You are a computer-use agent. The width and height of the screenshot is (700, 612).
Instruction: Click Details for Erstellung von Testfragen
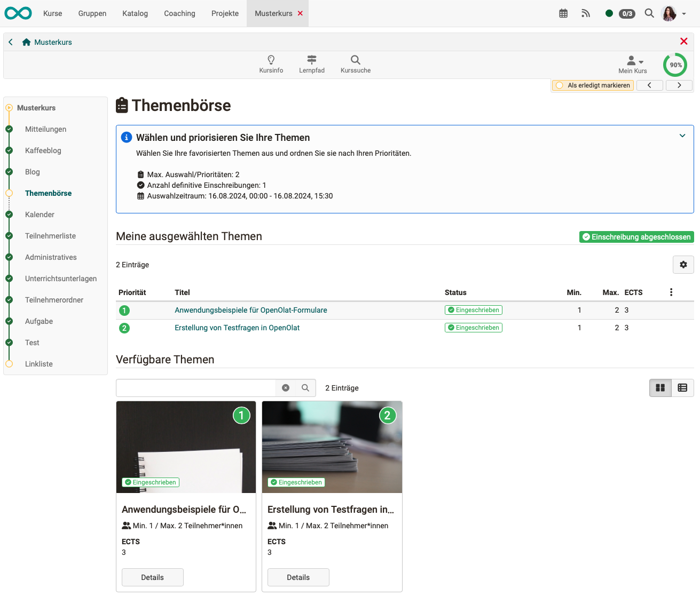[x=298, y=577]
